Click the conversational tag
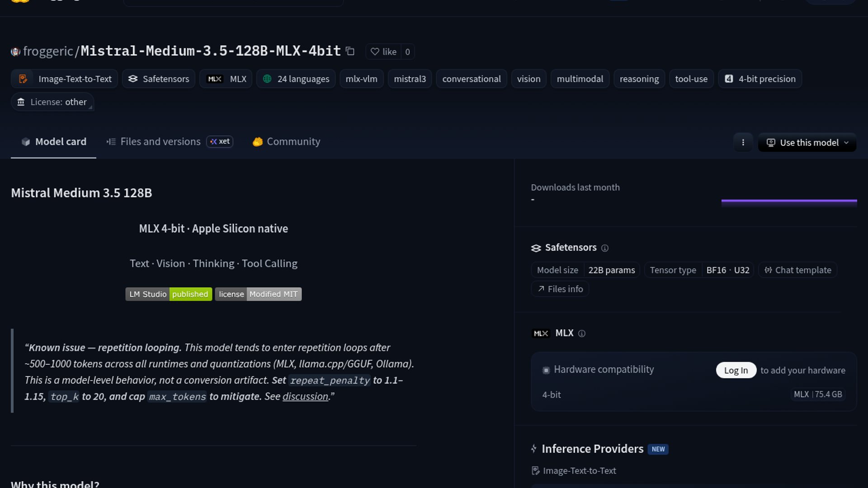This screenshot has width=868, height=488. [472, 79]
